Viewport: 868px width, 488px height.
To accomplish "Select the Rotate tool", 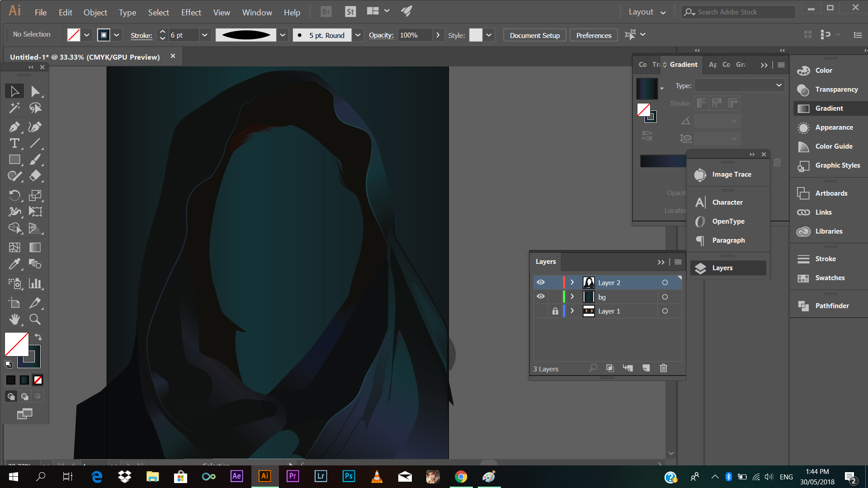I will tap(14, 195).
